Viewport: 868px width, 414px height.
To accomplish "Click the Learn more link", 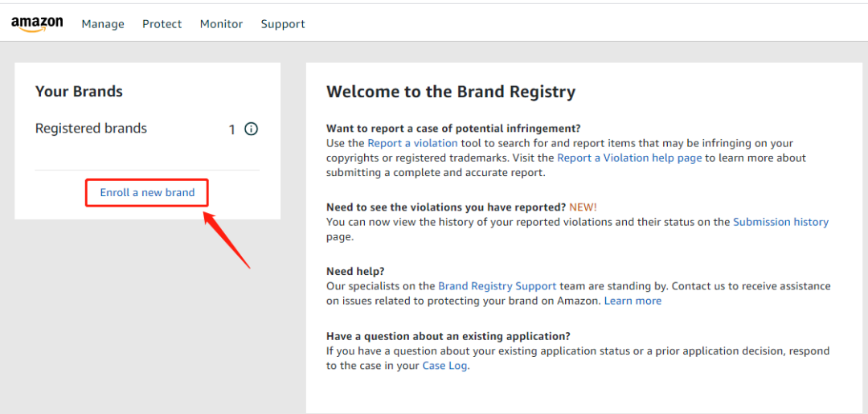I will click(x=633, y=301).
